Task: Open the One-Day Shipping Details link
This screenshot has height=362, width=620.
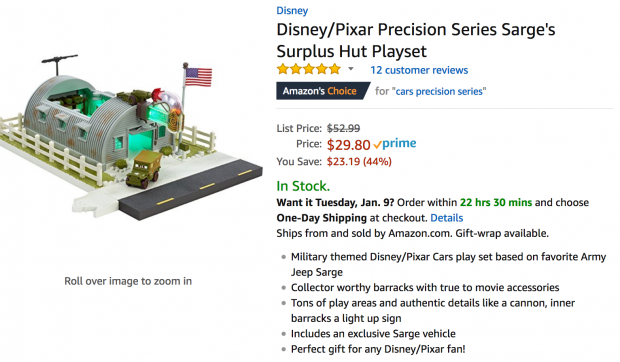Action: coord(446,218)
